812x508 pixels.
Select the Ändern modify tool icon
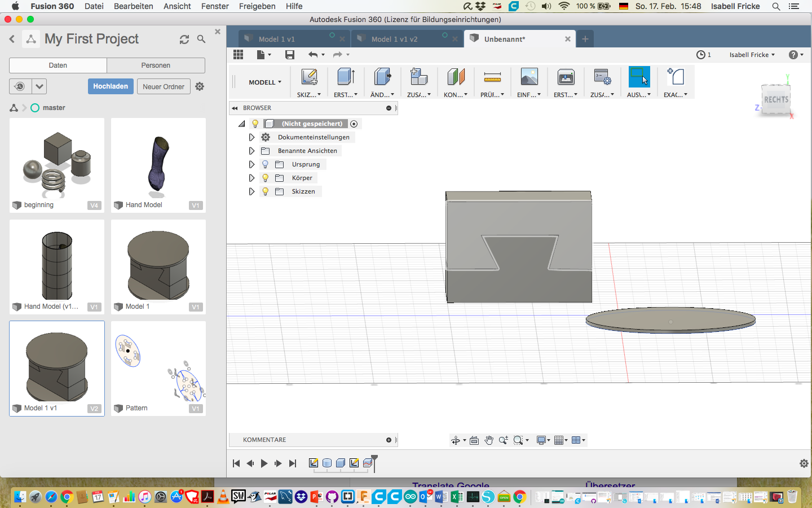382,77
